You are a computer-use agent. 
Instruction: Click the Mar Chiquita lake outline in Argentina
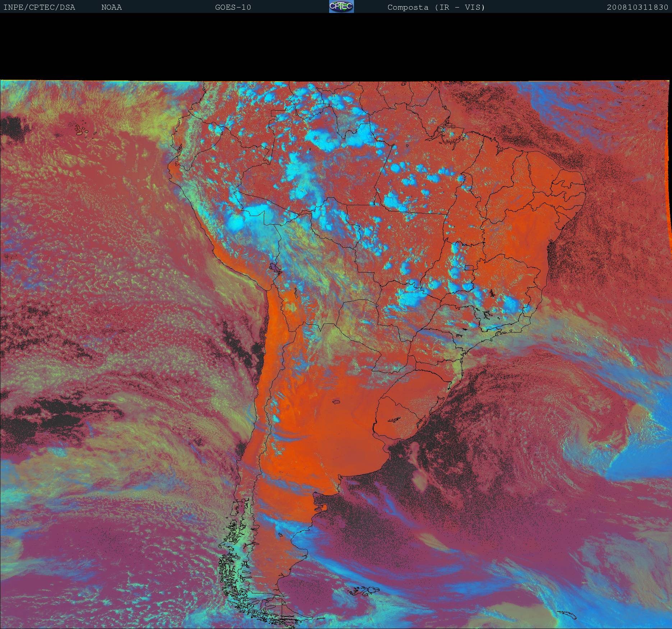click(x=336, y=402)
